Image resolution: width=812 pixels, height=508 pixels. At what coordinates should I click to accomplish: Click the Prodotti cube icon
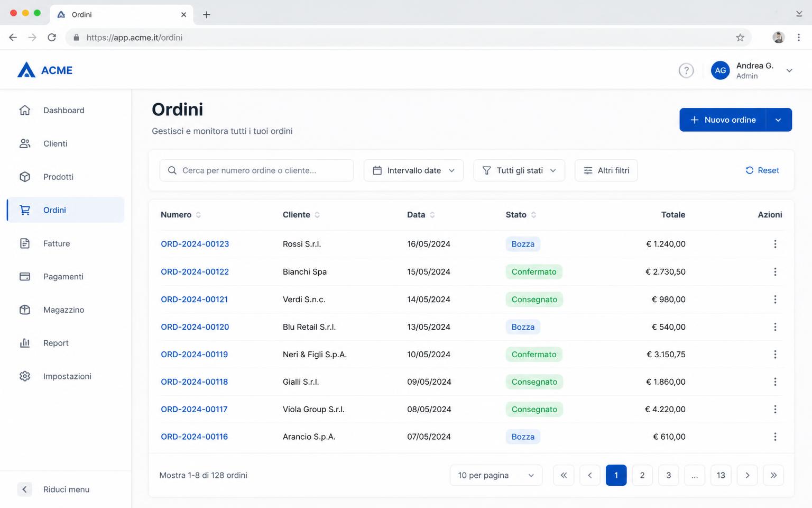(25, 177)
